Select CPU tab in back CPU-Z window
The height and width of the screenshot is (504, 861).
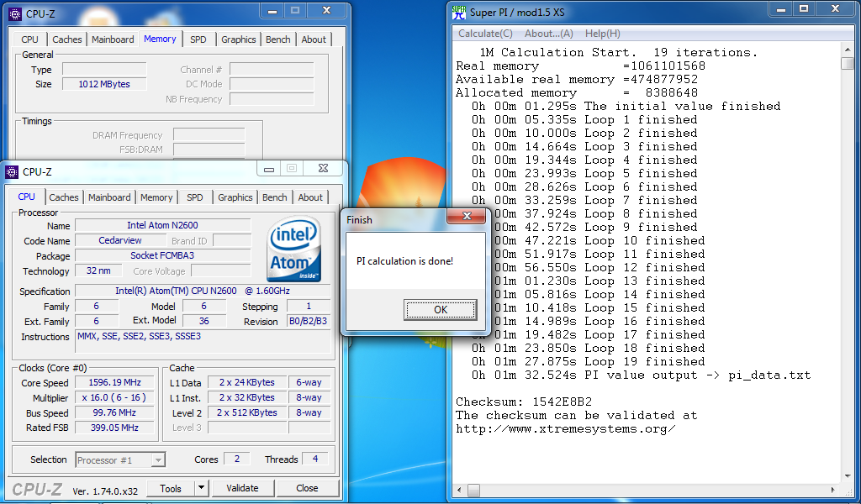[29, 39]
